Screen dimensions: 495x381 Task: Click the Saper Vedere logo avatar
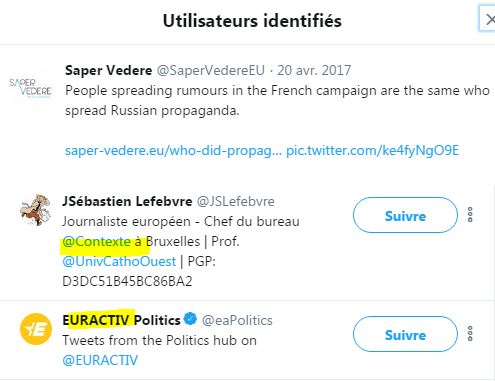[30, 87]
